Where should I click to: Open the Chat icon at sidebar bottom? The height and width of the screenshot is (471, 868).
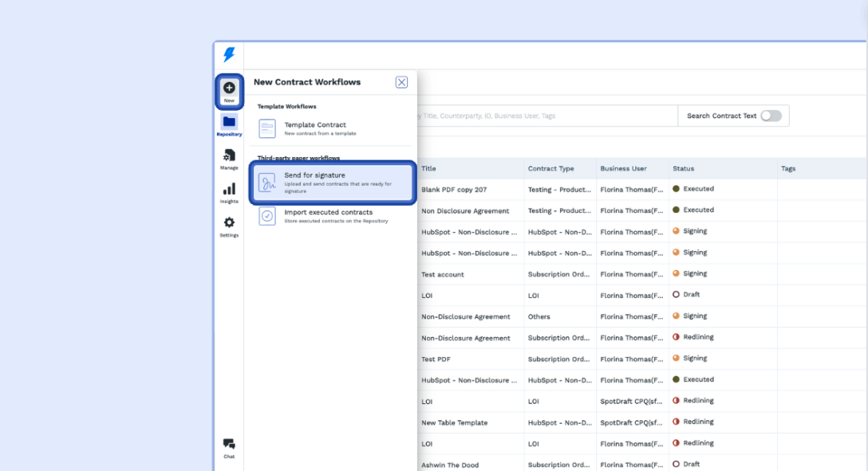[229, 444]
